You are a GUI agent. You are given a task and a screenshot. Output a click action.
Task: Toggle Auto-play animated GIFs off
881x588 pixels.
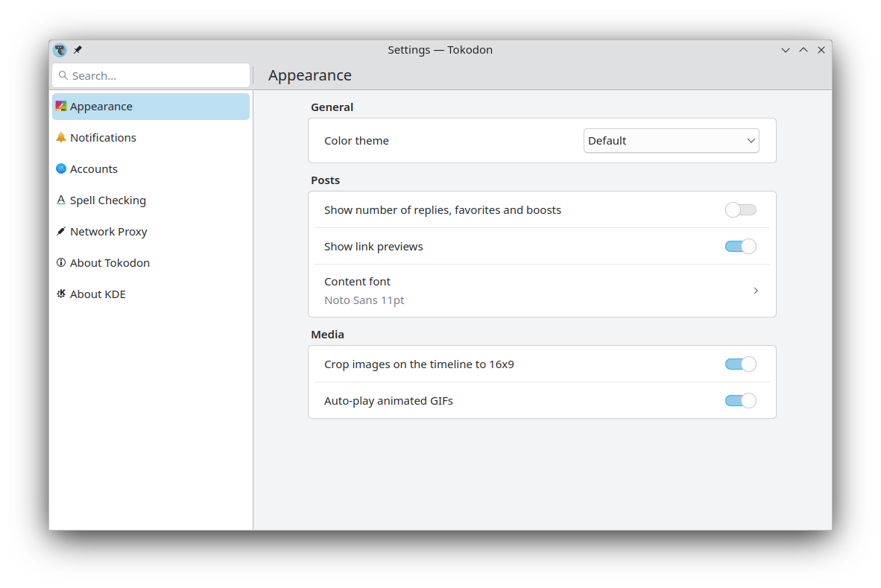click(740, 401)
